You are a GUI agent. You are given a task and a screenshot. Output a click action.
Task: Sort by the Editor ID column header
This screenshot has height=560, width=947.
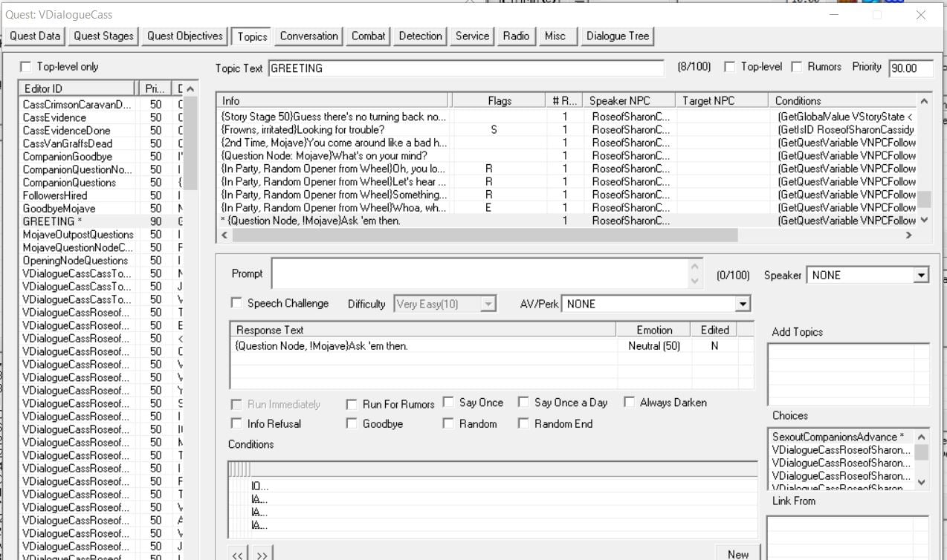coord(78,88)
